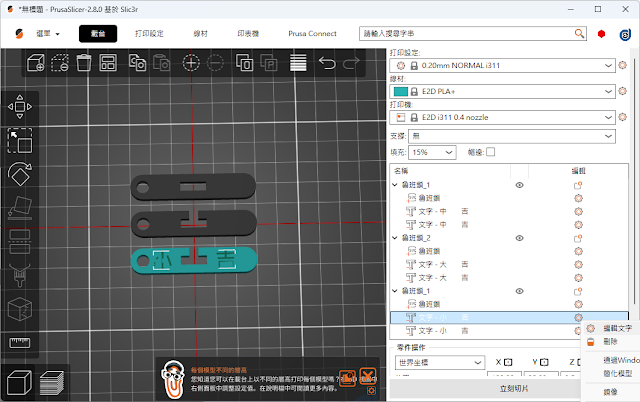Screen dimensions: 640x402
Task: Click gear next to 0.20mm NORMAL i311 preset
Action: click(622, 65)
